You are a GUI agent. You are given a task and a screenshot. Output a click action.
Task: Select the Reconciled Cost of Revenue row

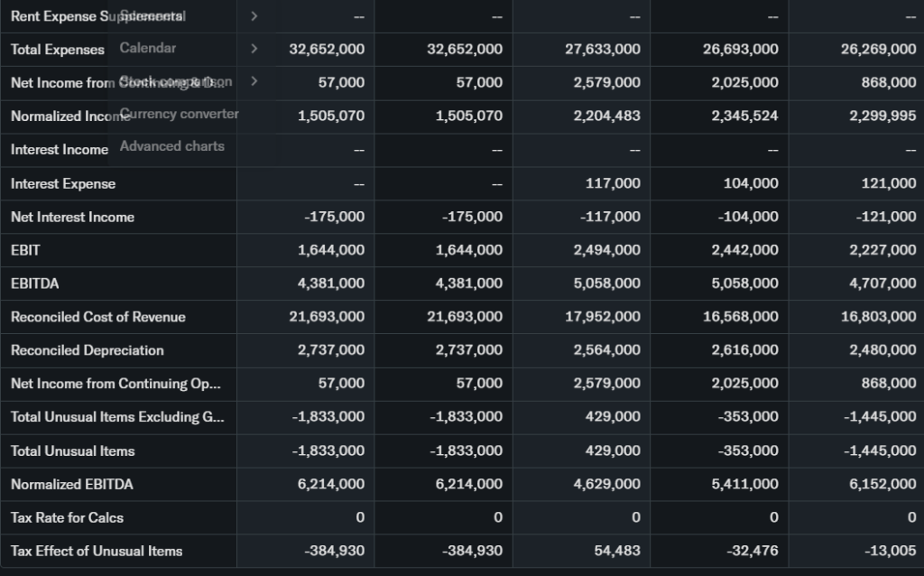click(97, 317)
